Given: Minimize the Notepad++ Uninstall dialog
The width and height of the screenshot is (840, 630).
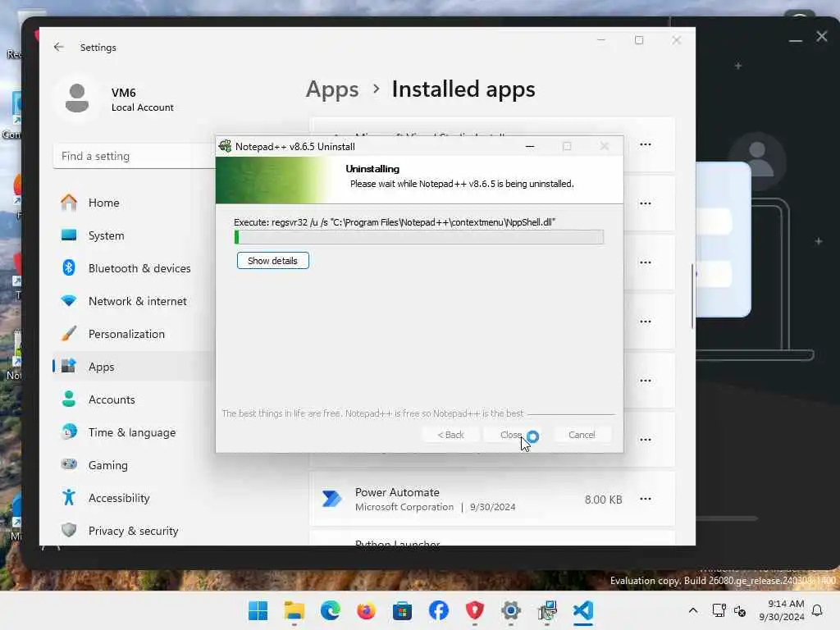Looking at the screenshot, I should click(530, 146).
